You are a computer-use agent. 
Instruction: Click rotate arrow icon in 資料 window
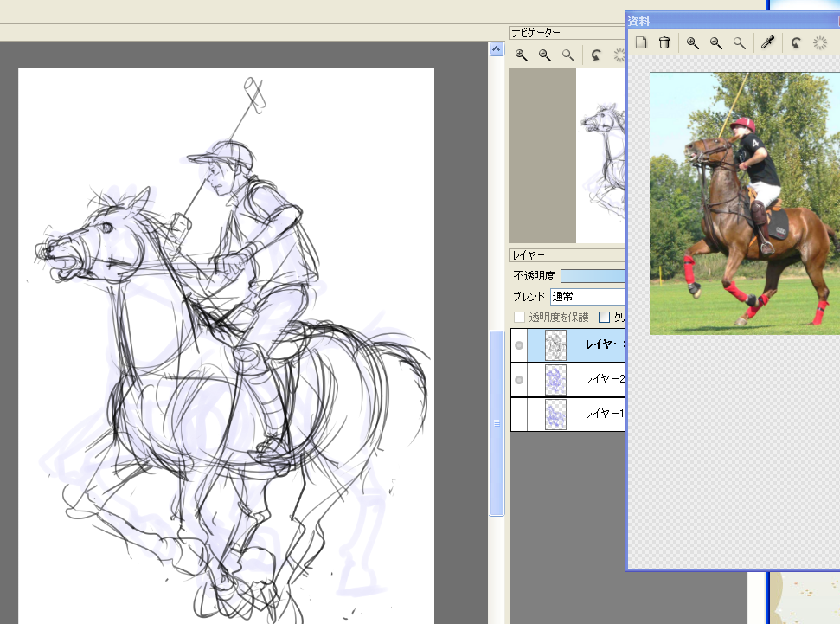click(796, 42)
